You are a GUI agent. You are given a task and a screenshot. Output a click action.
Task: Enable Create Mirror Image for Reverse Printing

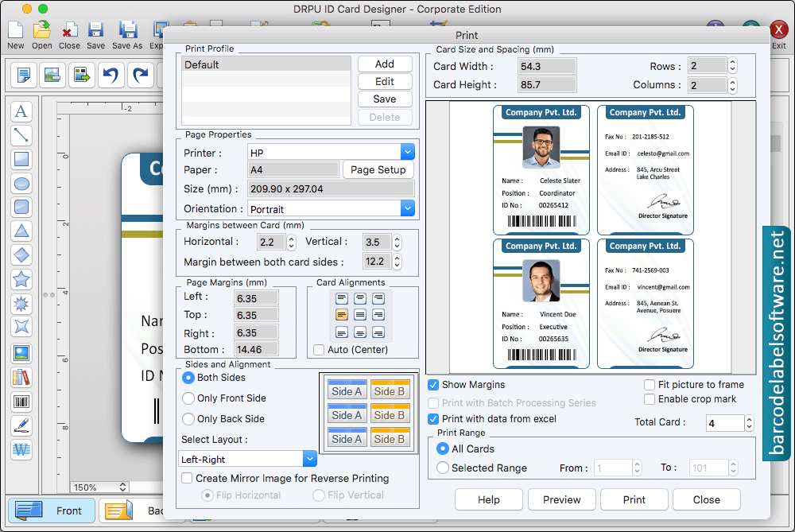[x=187, y=478]
